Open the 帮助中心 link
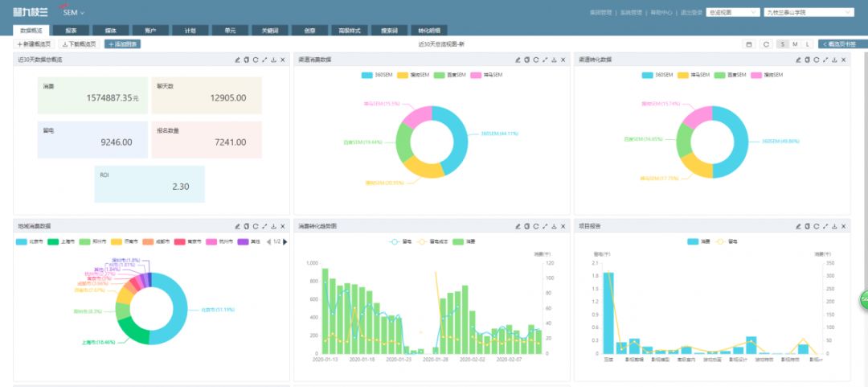 tap(661, 12)
